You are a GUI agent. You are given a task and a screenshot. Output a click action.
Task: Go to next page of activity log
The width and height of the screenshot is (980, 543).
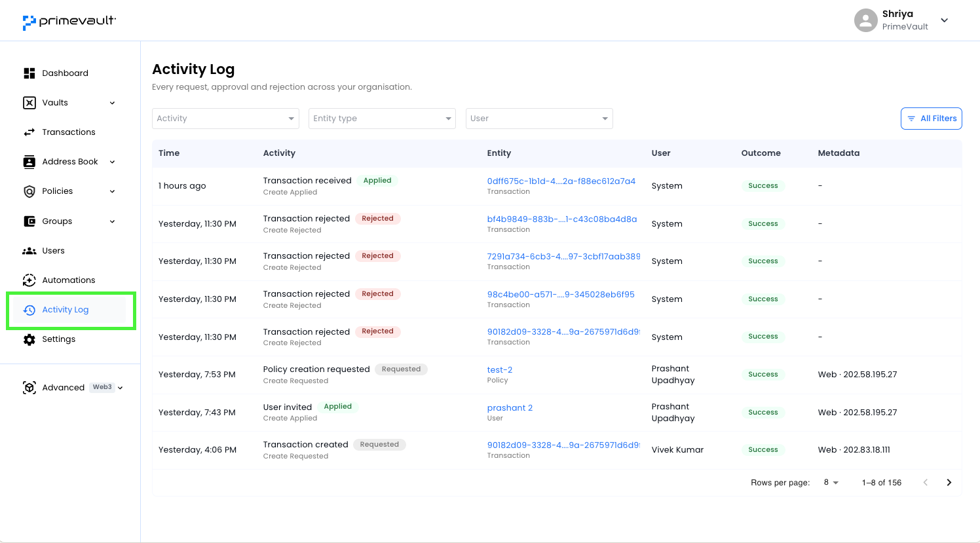[x=949, y=483]
